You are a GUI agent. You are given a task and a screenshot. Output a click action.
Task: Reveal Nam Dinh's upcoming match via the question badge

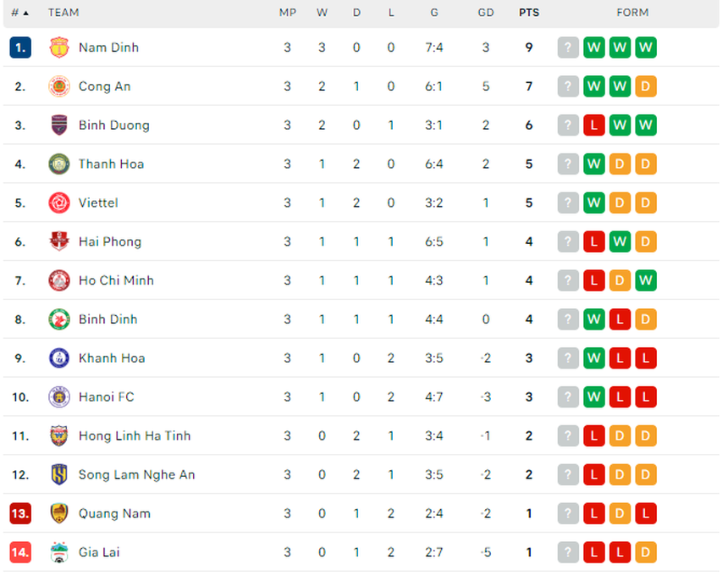click(568, 47)
